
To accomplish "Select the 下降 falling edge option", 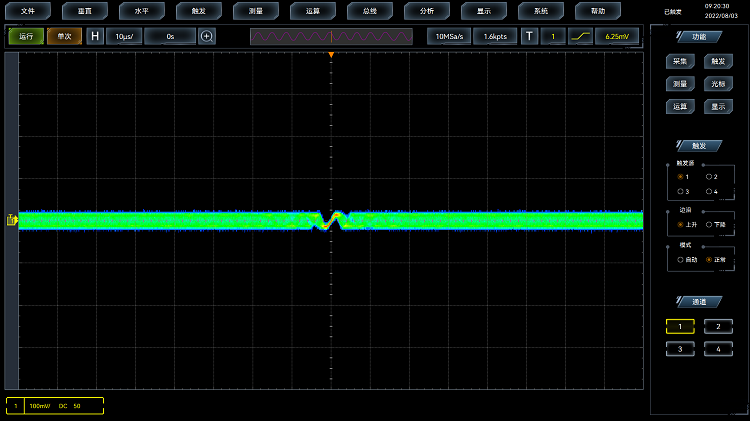I will 710,224.
